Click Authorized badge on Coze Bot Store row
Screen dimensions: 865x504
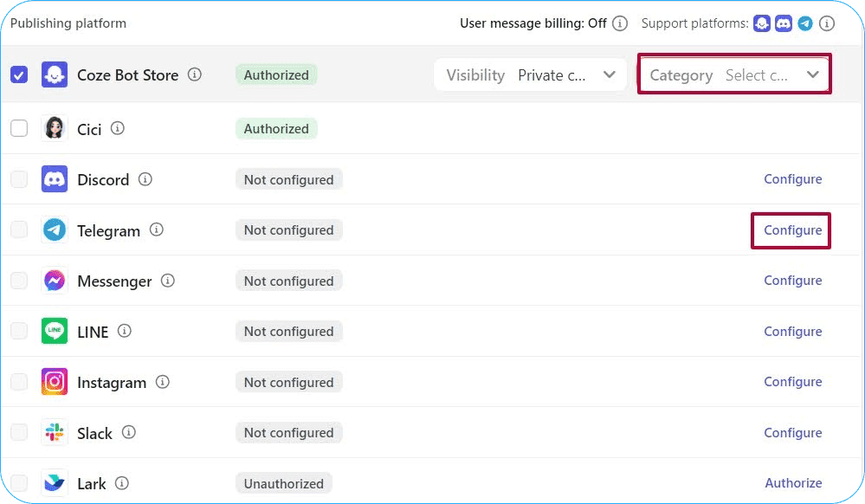coord(276,75)
